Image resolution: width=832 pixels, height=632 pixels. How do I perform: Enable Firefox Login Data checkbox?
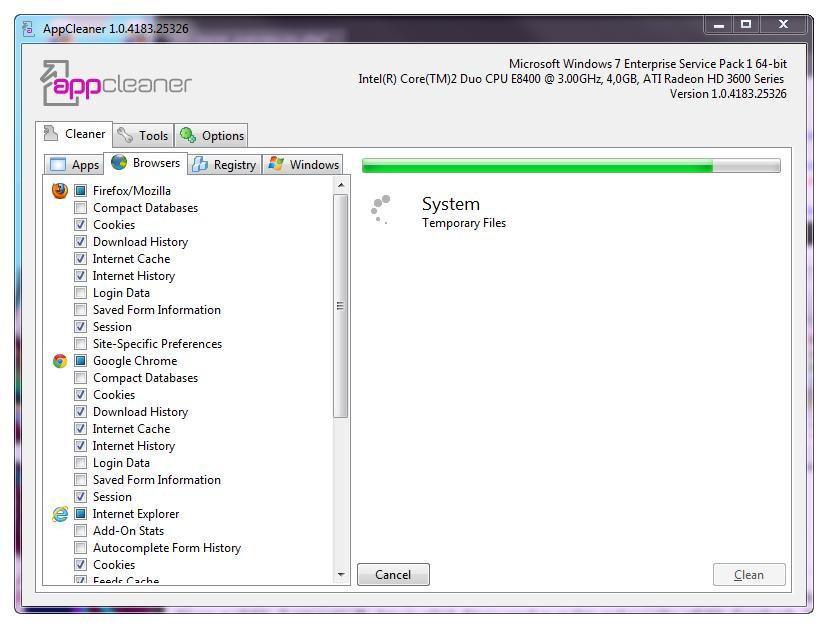(x=80, y=292)
